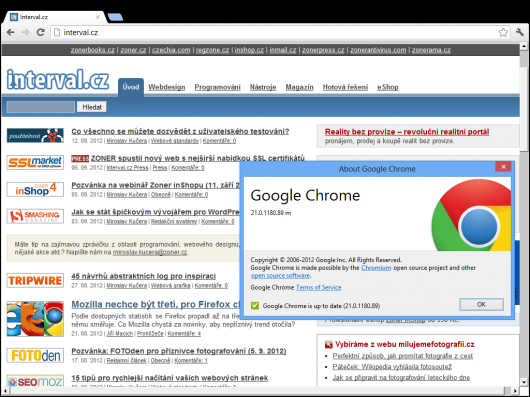Click the Webové standardy category link dated 12. 09. 2012

175,141
